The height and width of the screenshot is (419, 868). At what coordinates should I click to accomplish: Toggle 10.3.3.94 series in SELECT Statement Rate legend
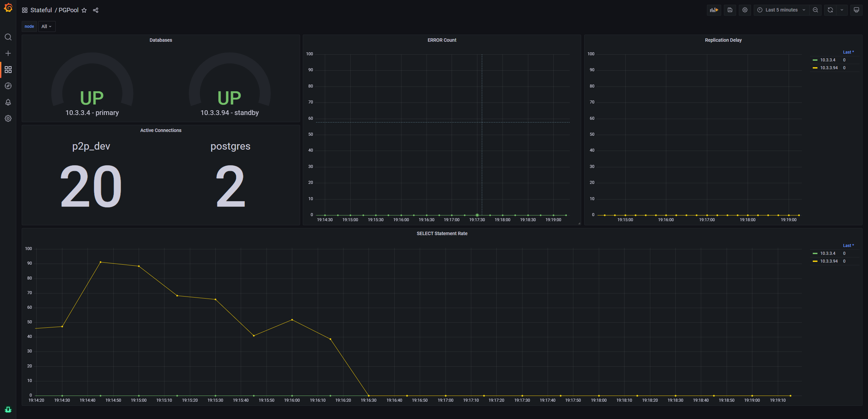click(829, 261)
